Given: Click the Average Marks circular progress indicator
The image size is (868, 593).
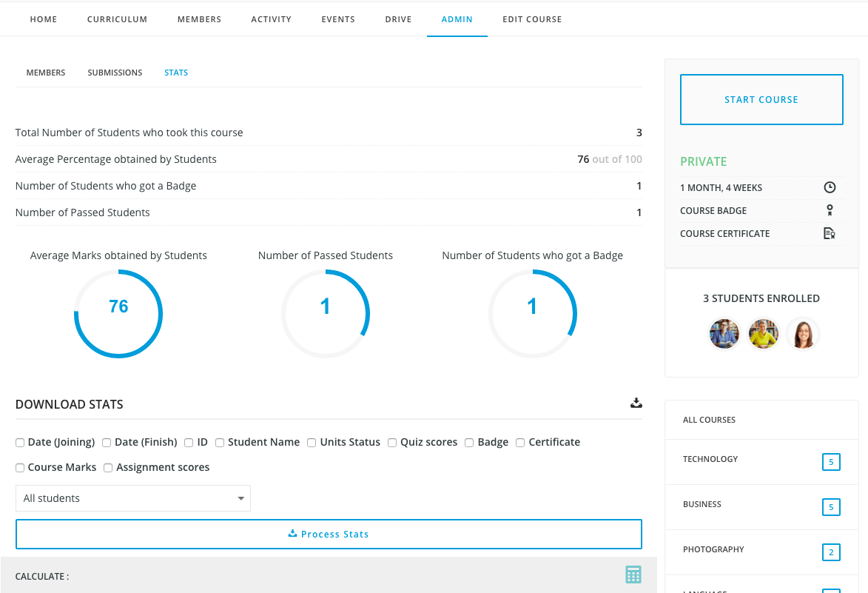Looking at the screenshot, I should point(118,314).
